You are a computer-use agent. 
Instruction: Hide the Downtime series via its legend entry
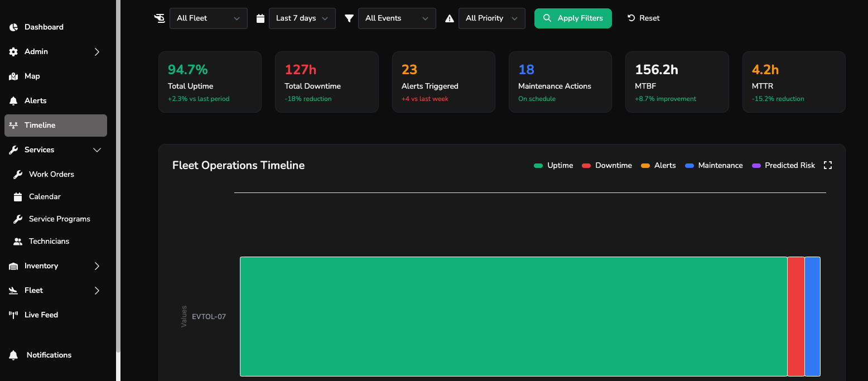coord(606,165)
